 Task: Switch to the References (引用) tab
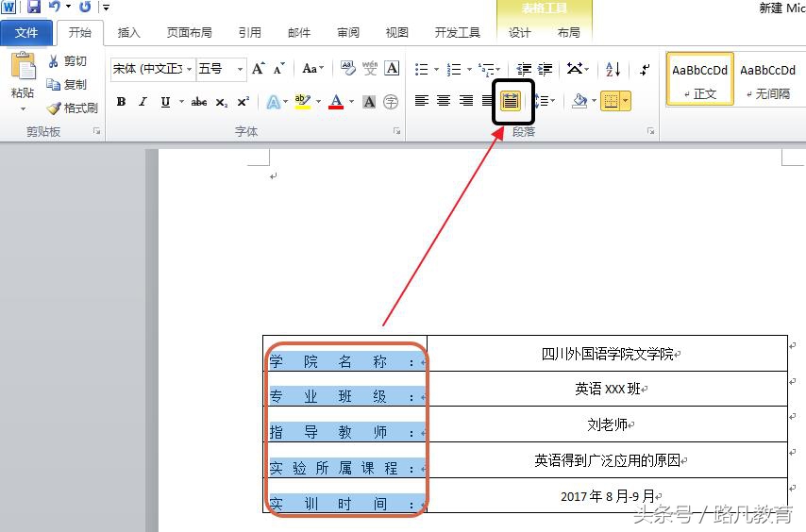point(250,33)
